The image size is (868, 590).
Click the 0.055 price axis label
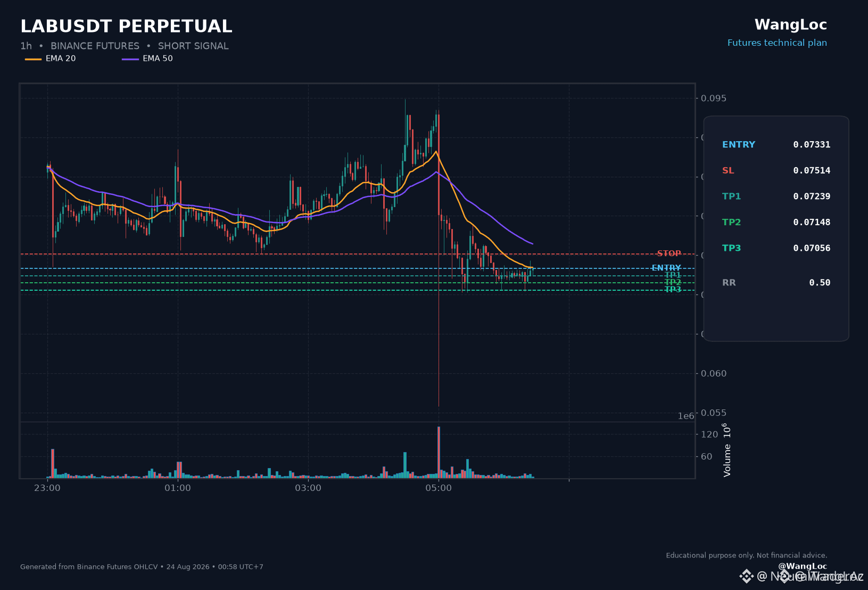pyautogui.click(x=714, y=413)
